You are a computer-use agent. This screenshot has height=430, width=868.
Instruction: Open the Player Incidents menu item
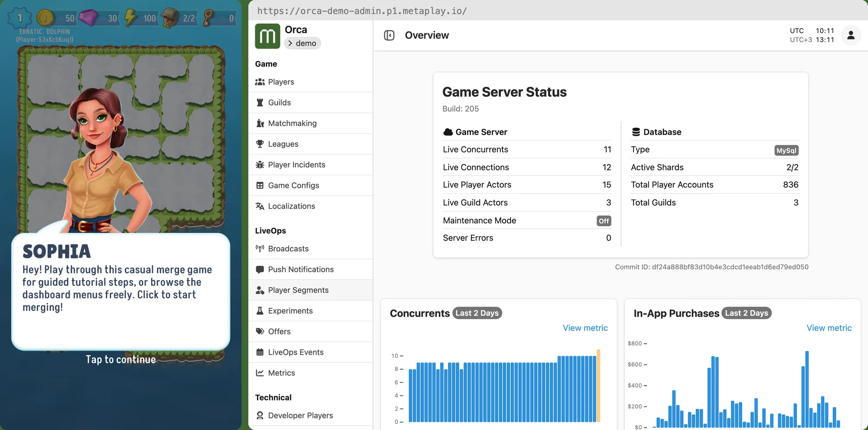310,165
